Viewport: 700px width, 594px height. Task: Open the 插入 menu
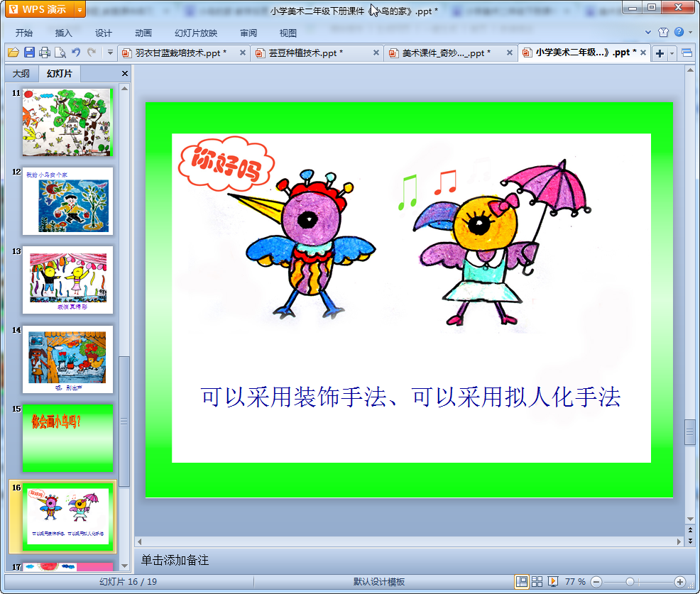click(63, 33)
